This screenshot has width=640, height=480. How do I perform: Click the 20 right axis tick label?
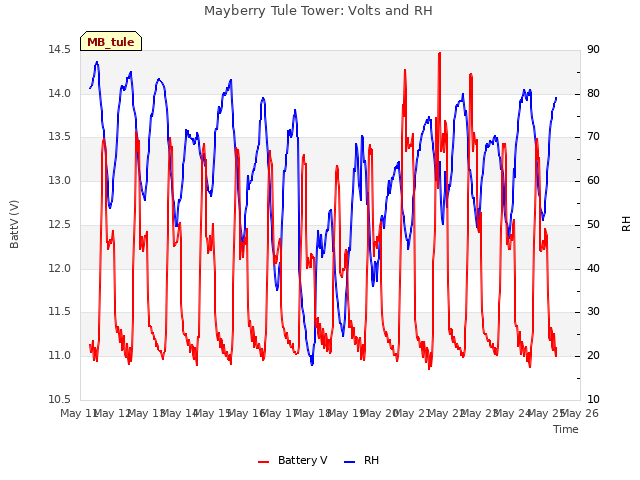click(593, 356)
